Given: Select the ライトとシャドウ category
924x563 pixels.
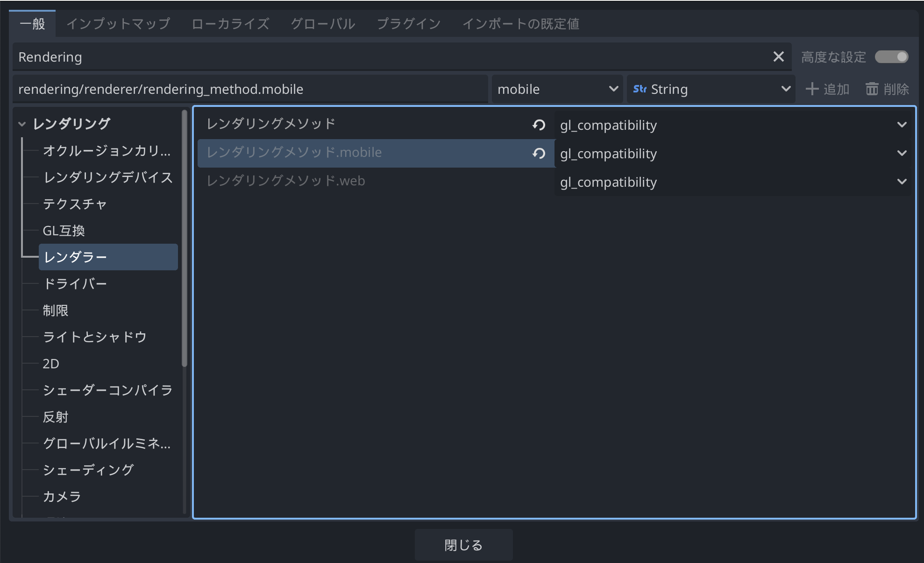Looking at the screenshot, I should point(95,337).
